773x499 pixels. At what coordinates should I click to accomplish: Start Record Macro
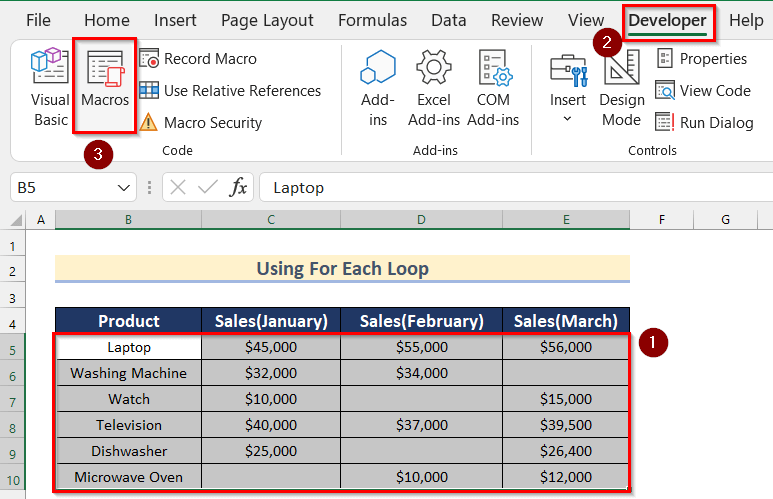pos(198,59)
